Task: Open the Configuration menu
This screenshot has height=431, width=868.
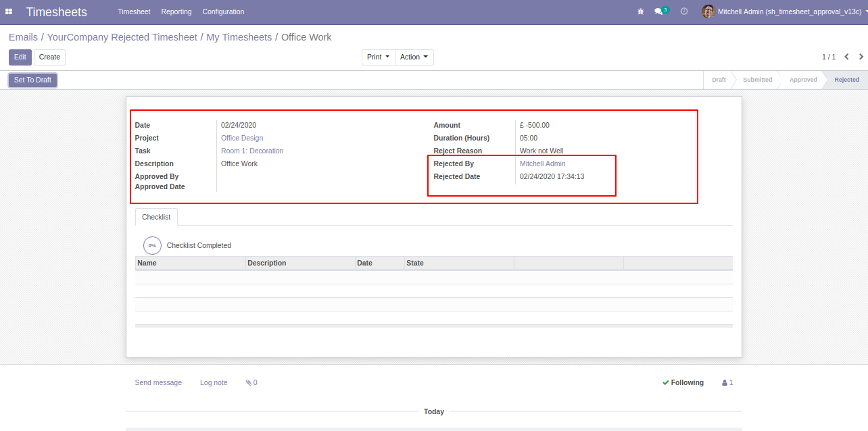Action: (224, 11)
